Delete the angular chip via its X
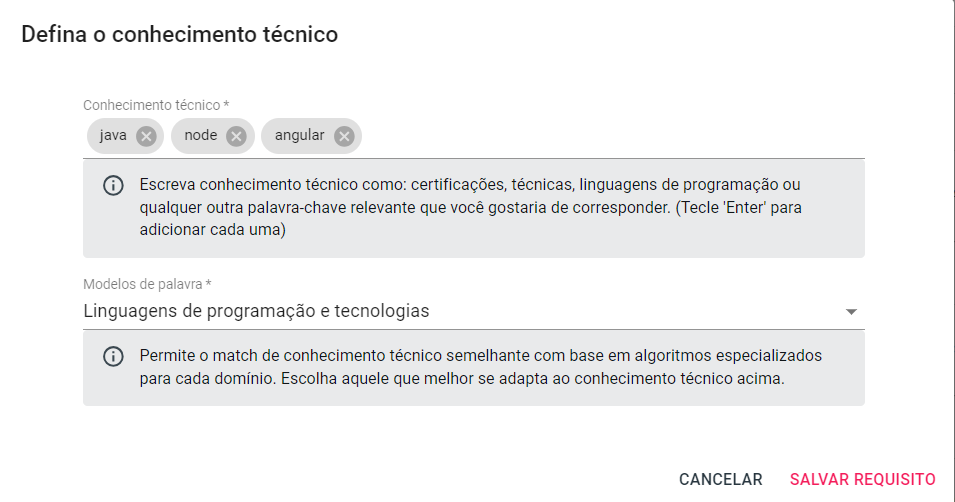955x502 pixels. pos(344,136)
